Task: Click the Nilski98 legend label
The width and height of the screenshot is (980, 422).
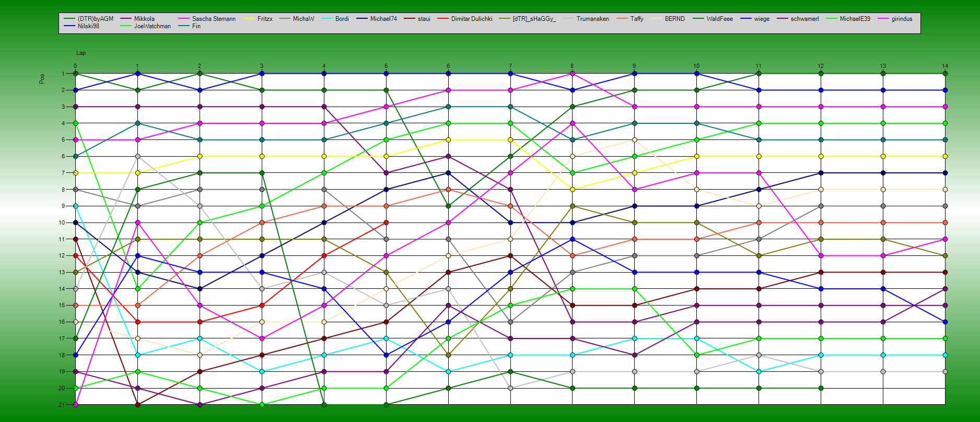Action: (88, 26)
